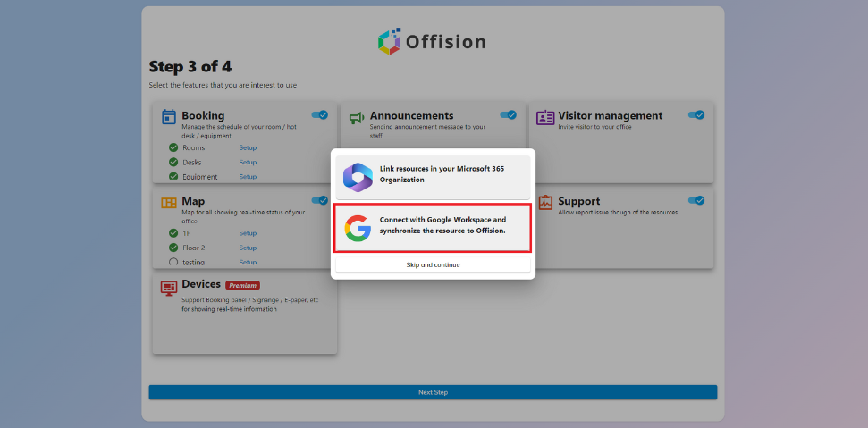Screen dimensions: 868x428
Task: Click the Microsoft 365 logo icon
Action: pos(358,177)
